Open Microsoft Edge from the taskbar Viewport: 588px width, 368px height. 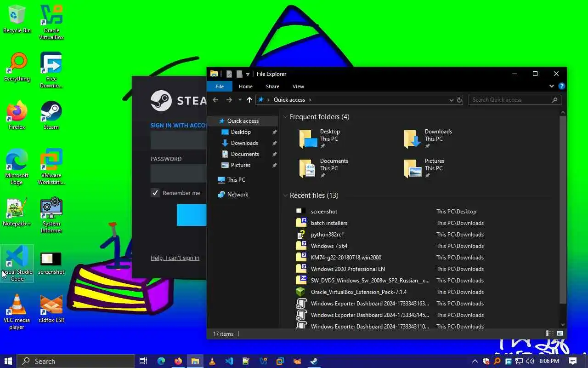click(161, 361)
